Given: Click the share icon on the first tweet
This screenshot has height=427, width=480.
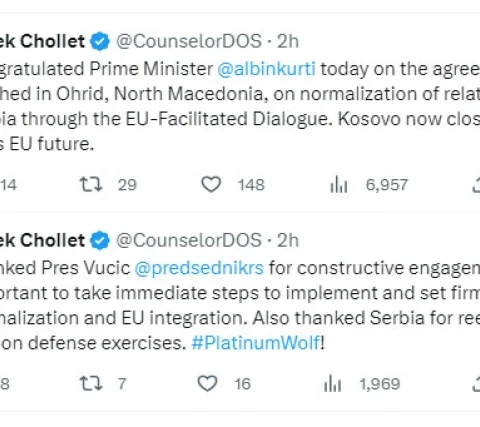Looking at the screenshot, I should point(477,185).
